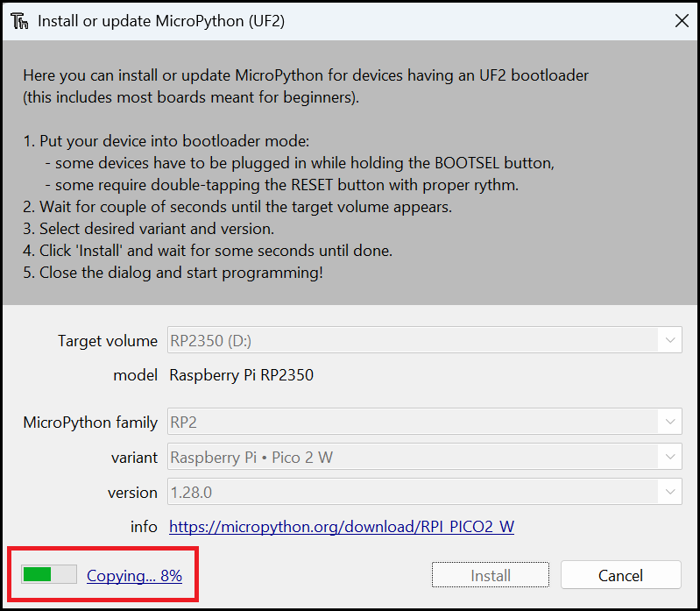Click the dialog title 'Install or update MicroPython (UF2)'
Screen dimensions: 700x611
click(161, 21)
